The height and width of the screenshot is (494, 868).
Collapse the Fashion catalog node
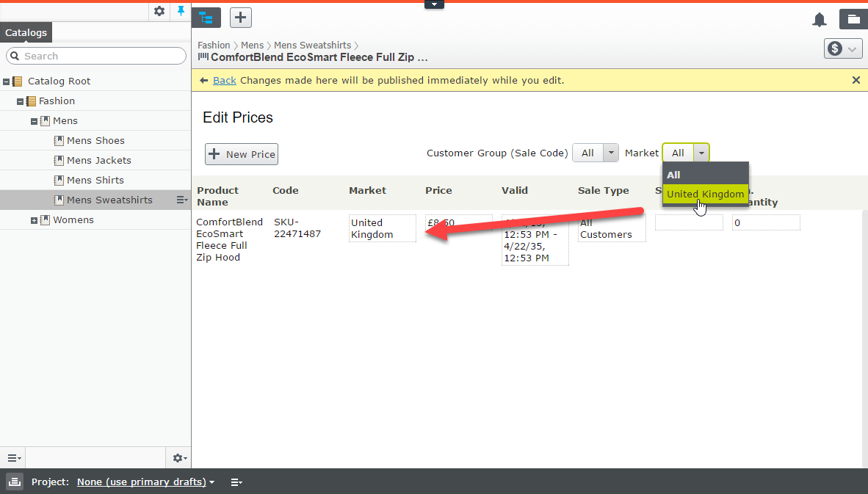21,101
